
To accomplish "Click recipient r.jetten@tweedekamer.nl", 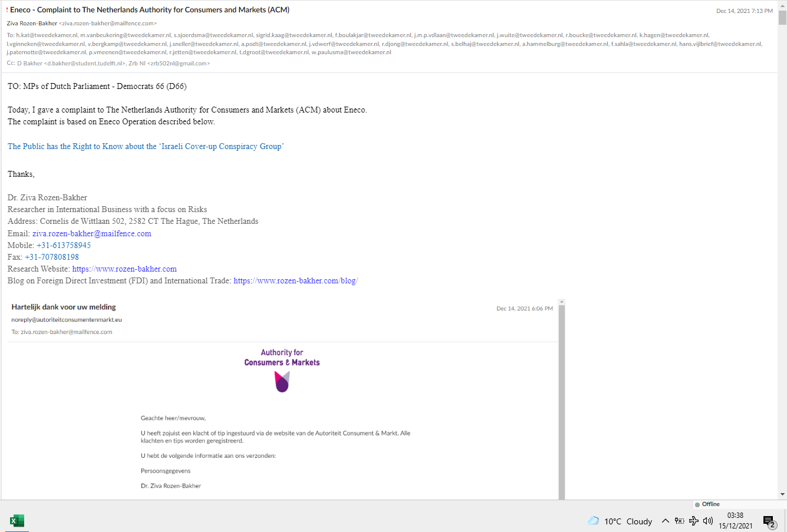I will pos(203,52).
